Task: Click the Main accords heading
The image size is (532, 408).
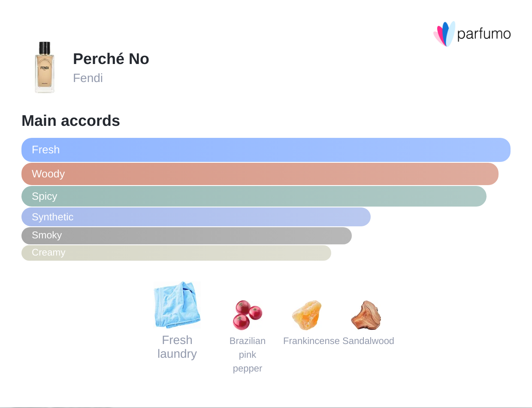Action: pyautogui.click(x=71, y=121)
